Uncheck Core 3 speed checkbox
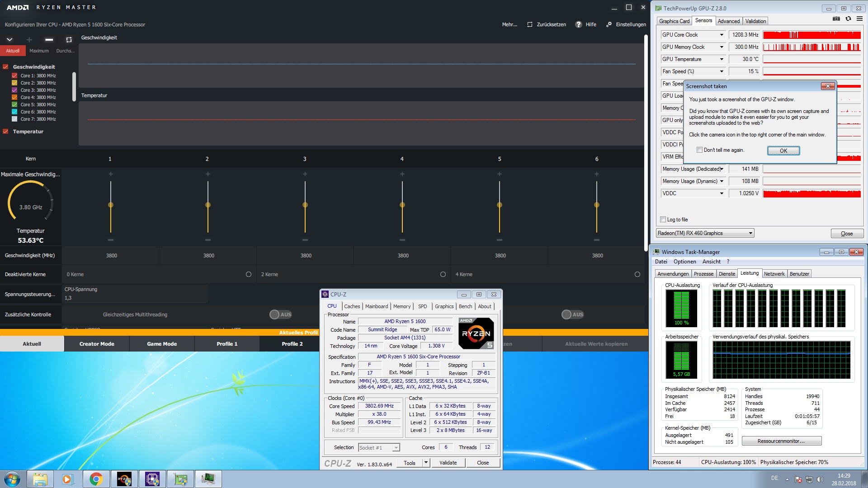The width and height of the screenshot is (868, 488). point(14,90)
